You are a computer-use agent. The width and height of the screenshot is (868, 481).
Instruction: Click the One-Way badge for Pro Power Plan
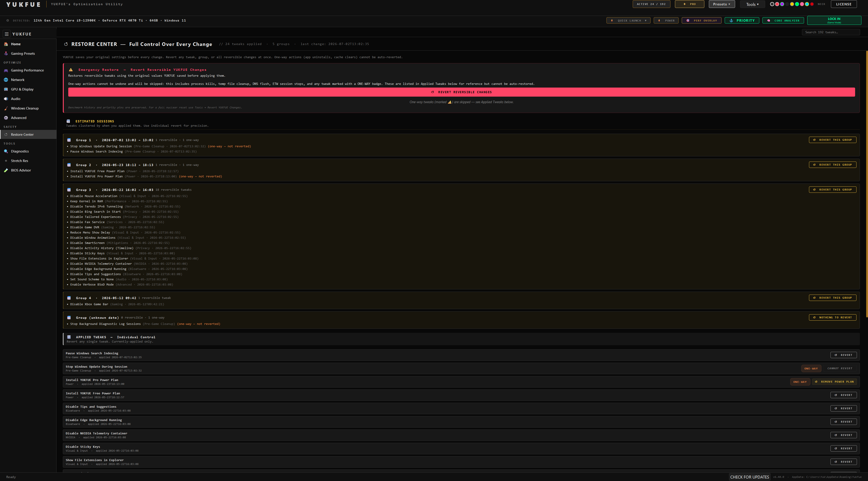800,382
